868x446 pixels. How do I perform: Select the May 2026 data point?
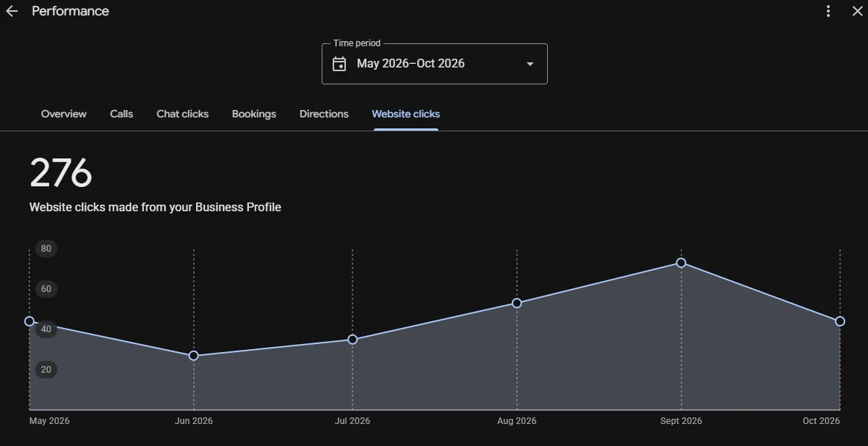pyautogui.click(x=29, y=321)
